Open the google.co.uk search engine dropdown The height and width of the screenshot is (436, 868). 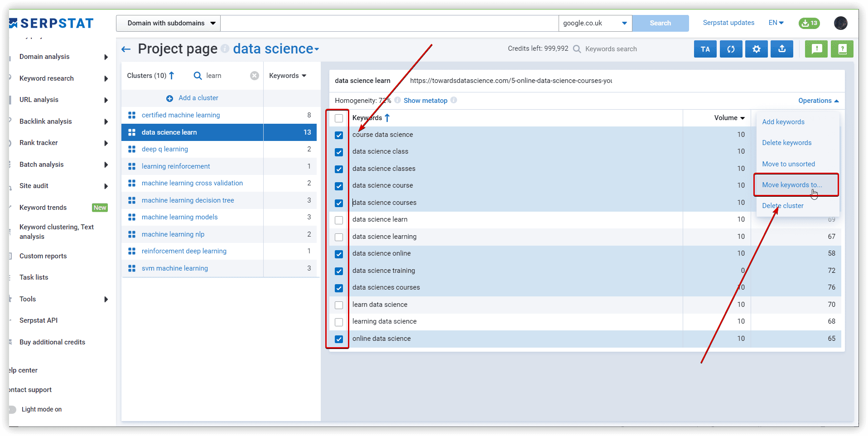tap(595, 23)
